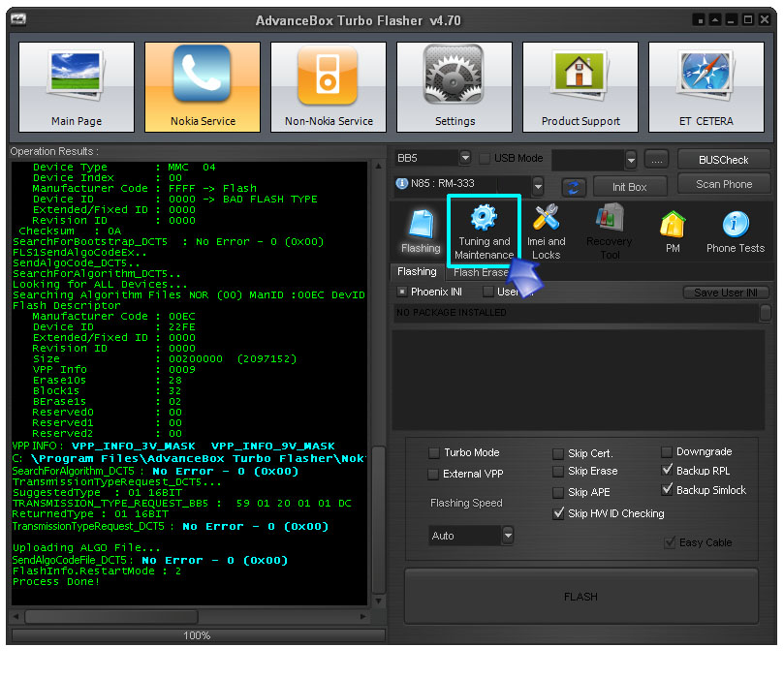This screenshot has width=784, height=678.
Task: Enable External VPP checkbox
Action: click(x=433, y=475)
